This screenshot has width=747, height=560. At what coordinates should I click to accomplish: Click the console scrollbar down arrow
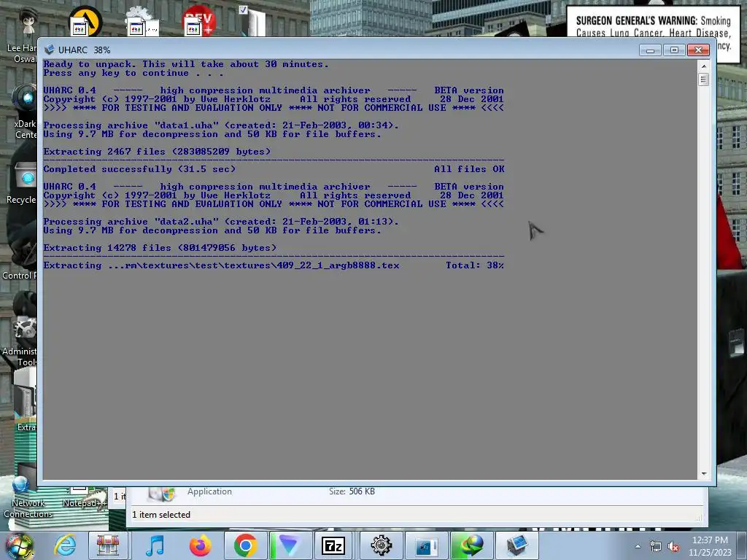[x=704, y=474]
